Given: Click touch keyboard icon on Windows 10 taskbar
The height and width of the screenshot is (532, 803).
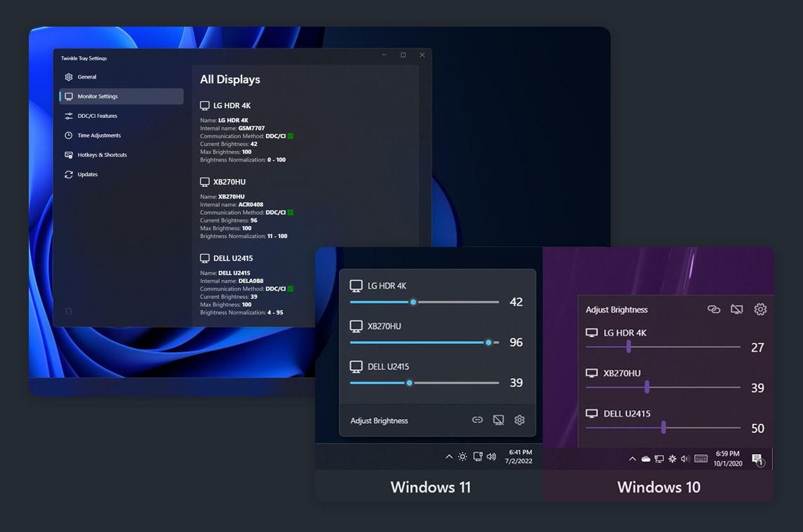Looking at the screenshot, I should pyautogui.click(x=701, y=459).
